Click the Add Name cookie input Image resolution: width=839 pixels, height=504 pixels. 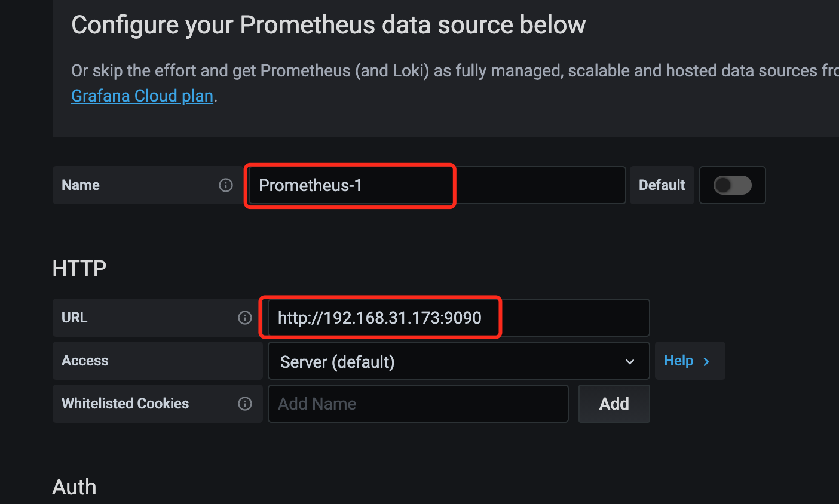click(418, 404)
